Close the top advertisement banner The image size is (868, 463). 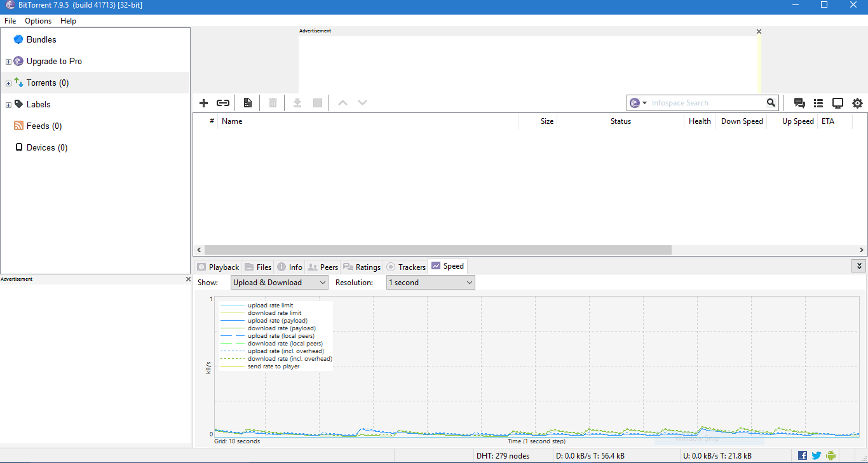(759, 31)
